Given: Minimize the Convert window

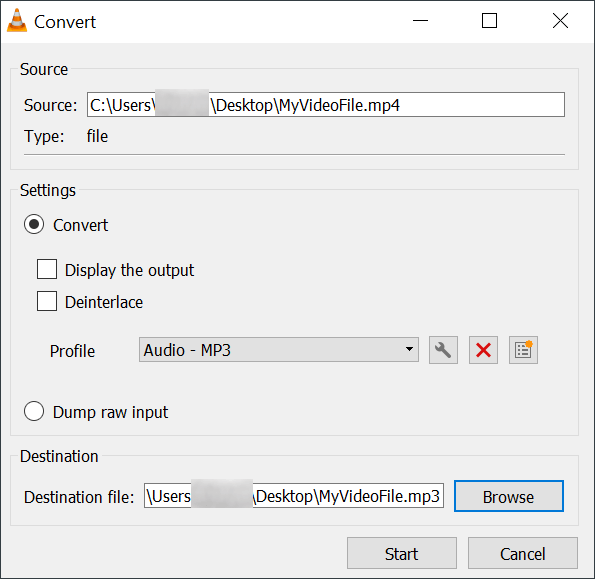Looking at the screenshot, I should [x=420, y=21].
